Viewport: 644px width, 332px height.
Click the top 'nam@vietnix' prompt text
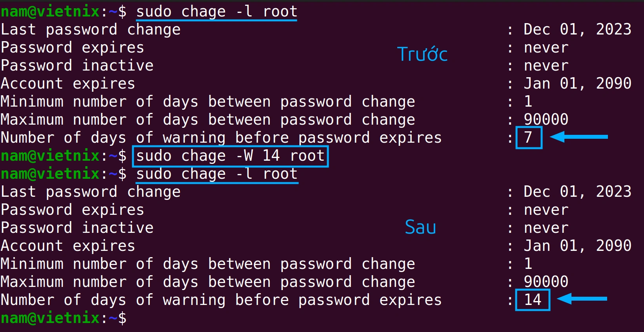click(x=50, y=12)
